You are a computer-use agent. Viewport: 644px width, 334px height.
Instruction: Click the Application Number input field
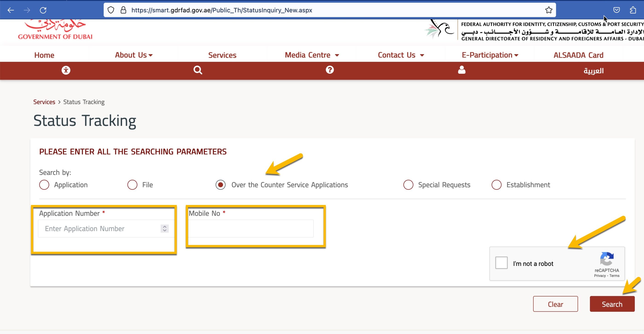point(100,228)
